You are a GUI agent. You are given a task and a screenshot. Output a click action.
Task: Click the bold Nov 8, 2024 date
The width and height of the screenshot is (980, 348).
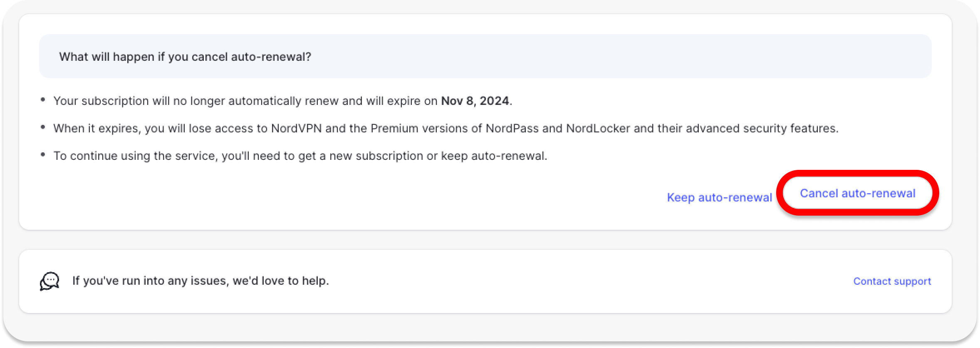475,101
